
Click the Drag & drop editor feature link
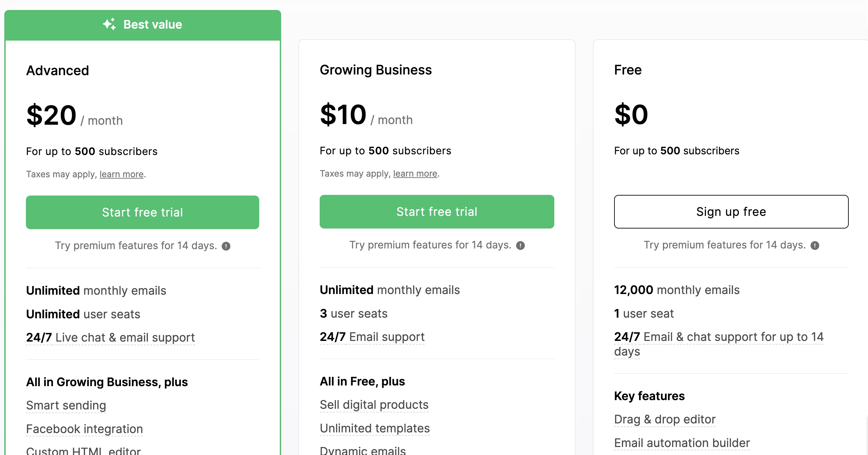pyautogui.click(x=665, y=419)
